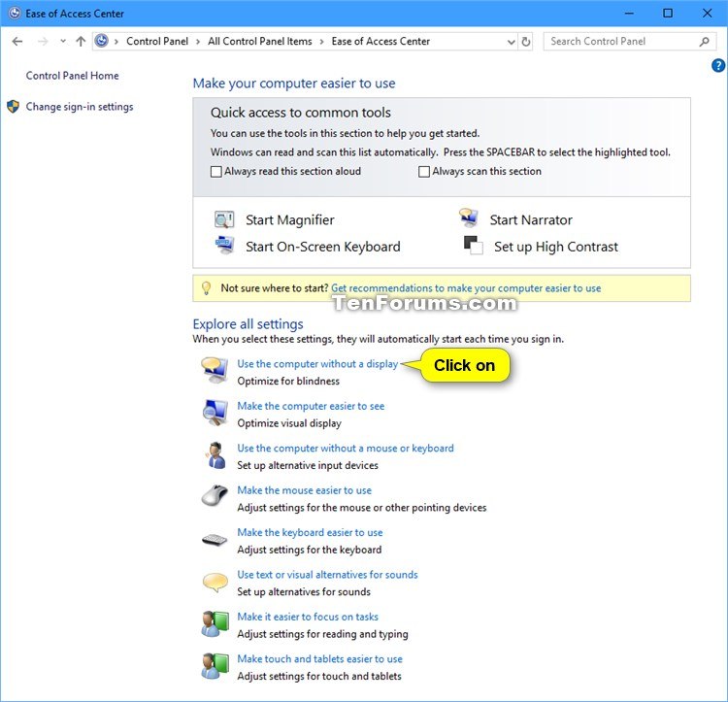Click Start On-Screen Keyboard text
Screen dimensions: 728x702
tap(322, 247)
